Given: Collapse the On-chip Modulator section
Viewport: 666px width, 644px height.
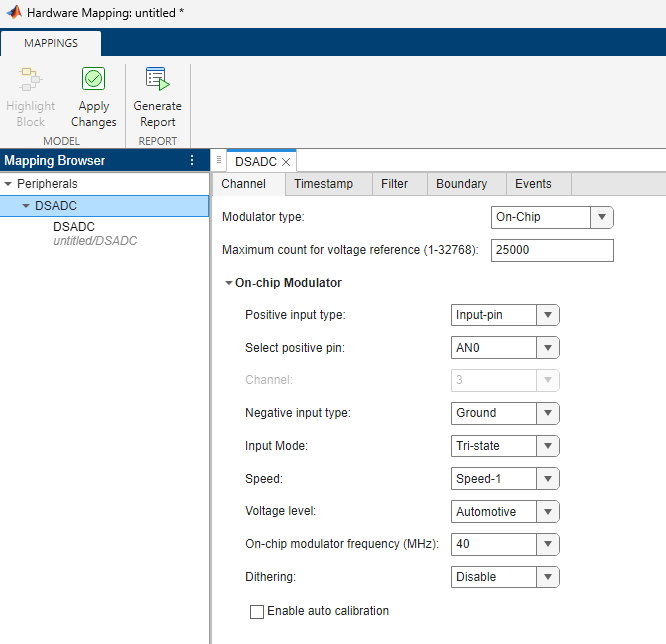Looking at the screenshot, I should point(229,283).
